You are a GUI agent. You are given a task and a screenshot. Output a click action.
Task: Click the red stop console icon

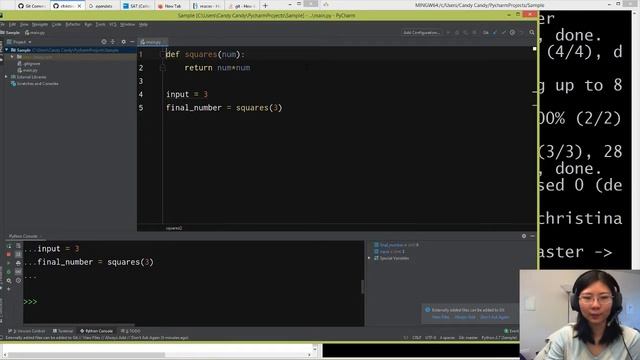point(9,254)
